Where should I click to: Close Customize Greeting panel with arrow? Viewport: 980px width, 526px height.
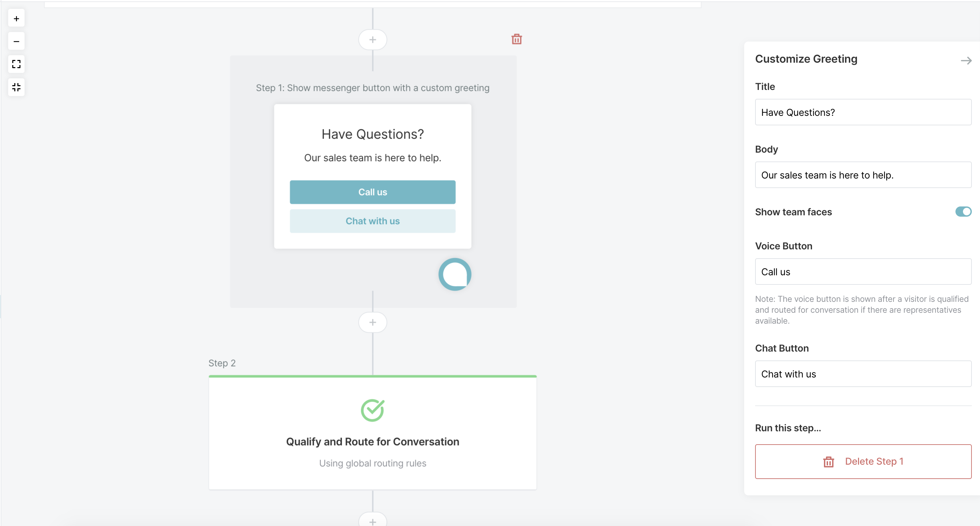coord(966,61)
